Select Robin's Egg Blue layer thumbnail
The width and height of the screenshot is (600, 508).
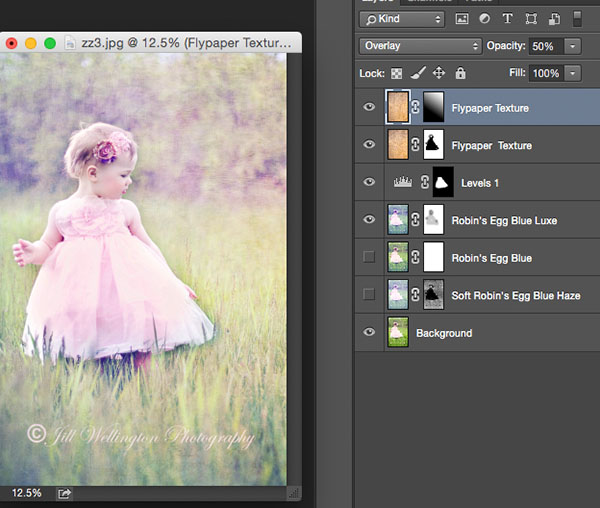point(398,257)
